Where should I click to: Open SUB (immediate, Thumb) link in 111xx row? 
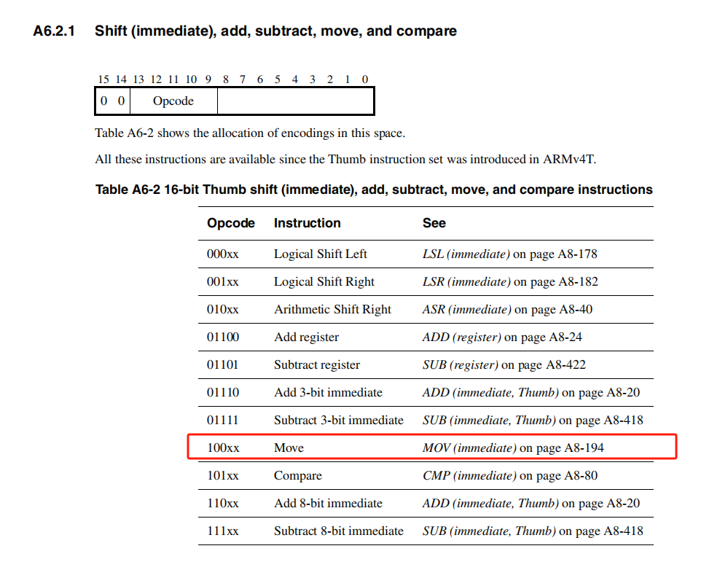(533, 531)
